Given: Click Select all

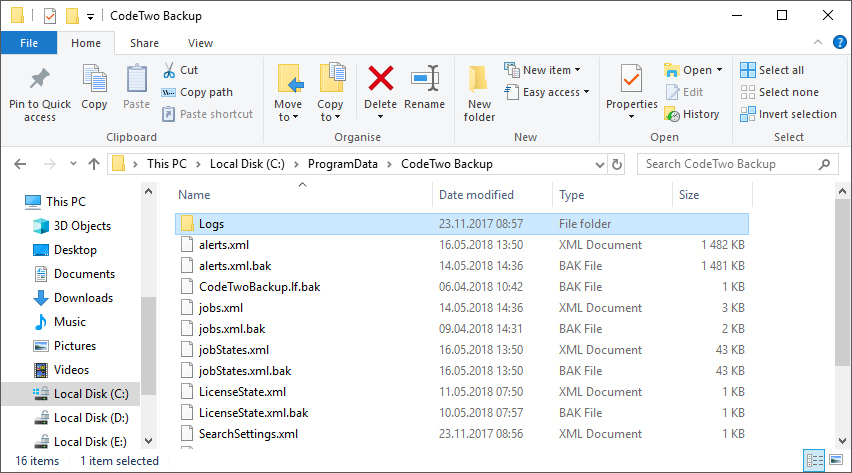Looking at the screenshot, I should pyautogui.click(x=772, y=70).
